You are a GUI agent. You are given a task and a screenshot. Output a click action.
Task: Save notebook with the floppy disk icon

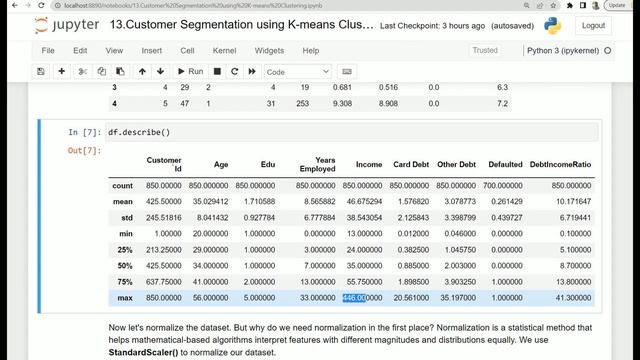pyautogui.click(x=41, y=71)
